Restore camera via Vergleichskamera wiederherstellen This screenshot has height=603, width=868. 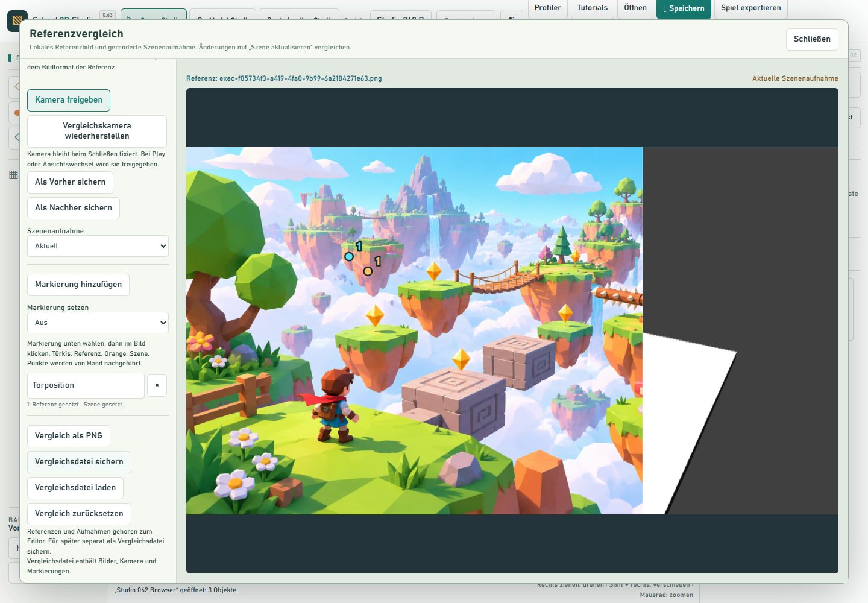click(97, 131)
